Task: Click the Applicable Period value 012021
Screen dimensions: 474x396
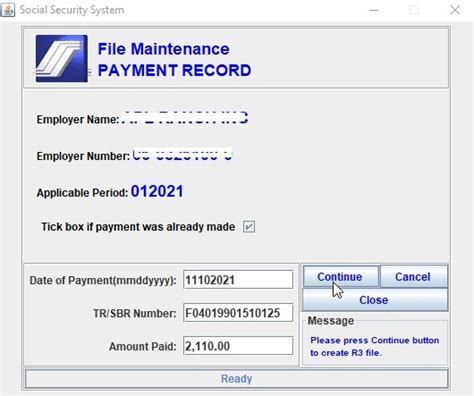Action: pyautogui.click(x=157, y=191)
